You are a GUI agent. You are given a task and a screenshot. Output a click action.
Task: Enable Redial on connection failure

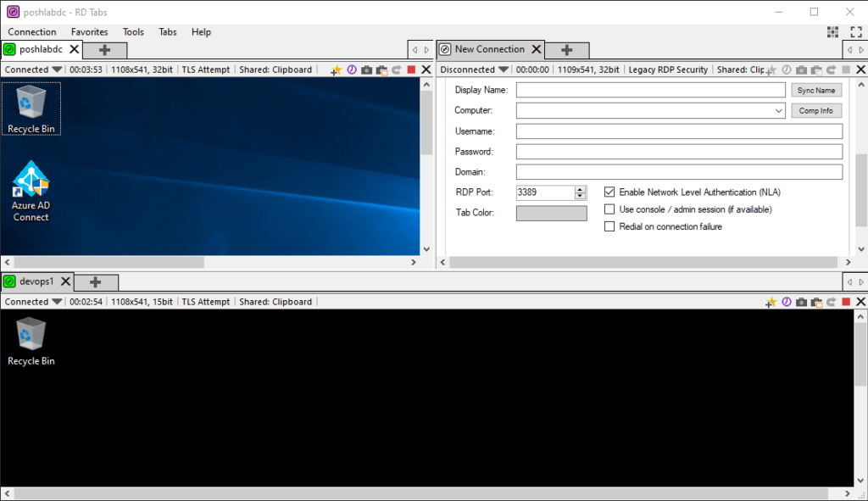(x=609, y=226)
